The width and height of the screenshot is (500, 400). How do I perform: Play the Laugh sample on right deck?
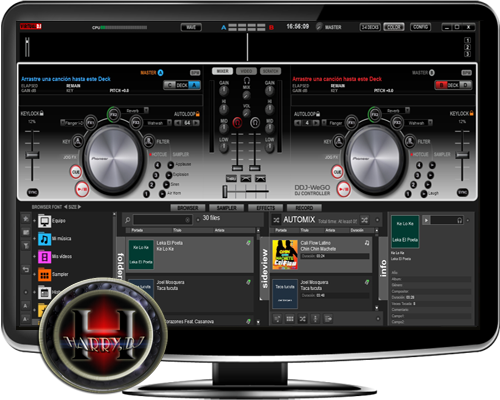pos(424,193)
